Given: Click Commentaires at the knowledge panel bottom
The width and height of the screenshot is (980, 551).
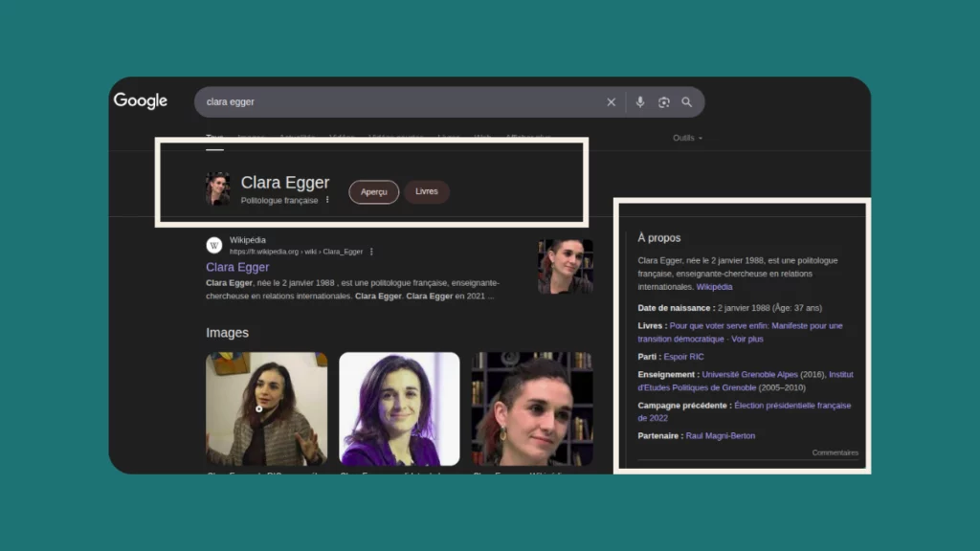Looking at the screenshot, I should [835, 452].
